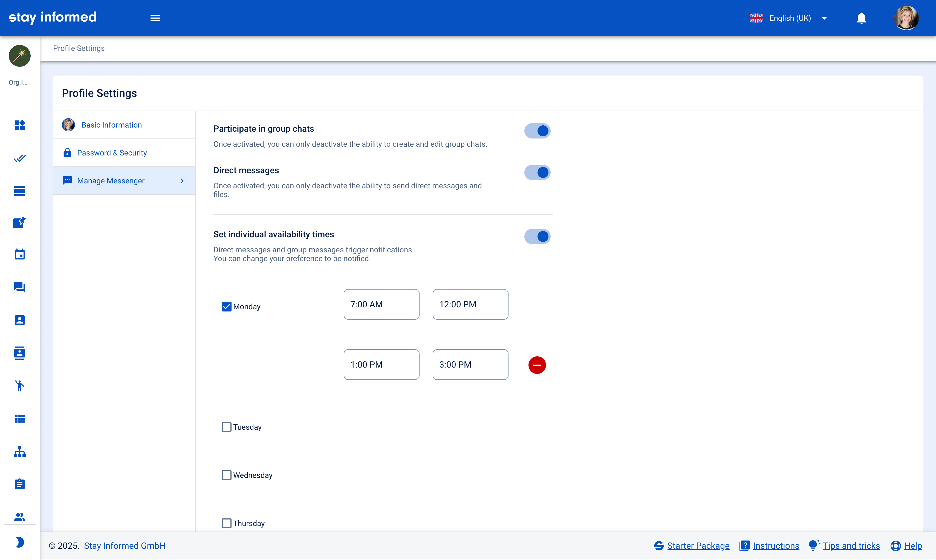Click the 12:00 PM end time field
Viewport: 936px width, 560px height.
point(470,305)
